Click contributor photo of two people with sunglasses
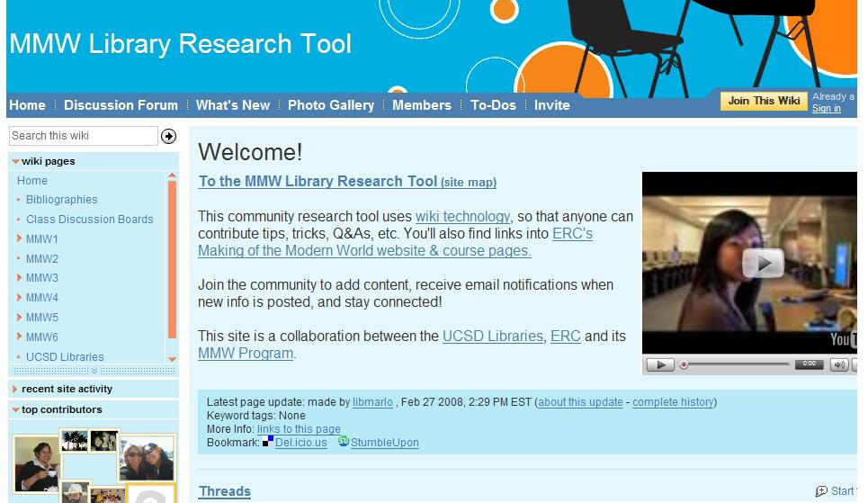868x503 pixels. click(147, 458)
